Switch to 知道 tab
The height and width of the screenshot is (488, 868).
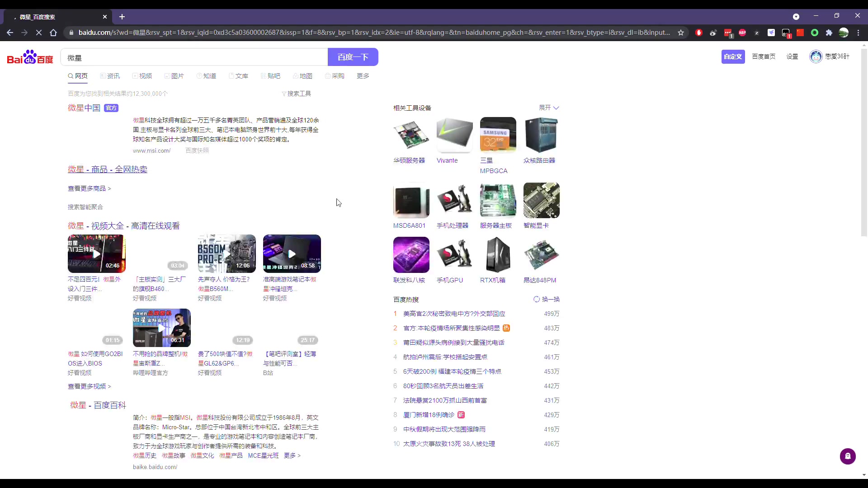tap(206, 76)
